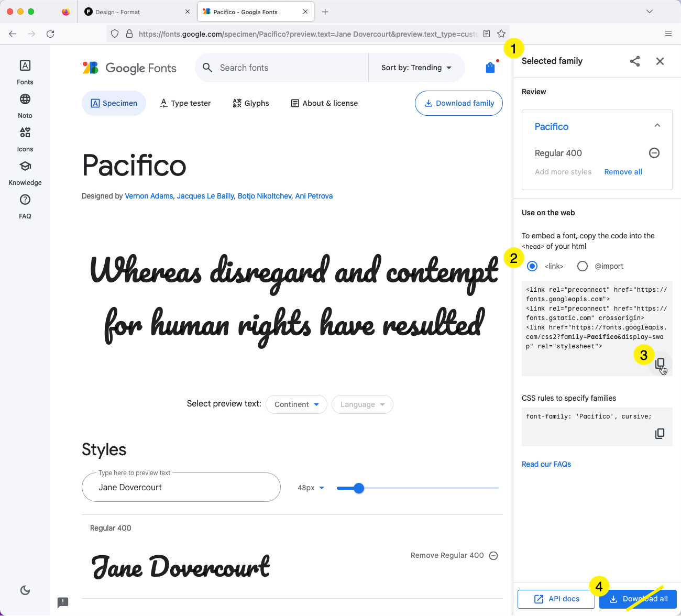Open designer Botjo Nikoltchev link
This screenshot has height=616, width=681.
tap(265, 196)
